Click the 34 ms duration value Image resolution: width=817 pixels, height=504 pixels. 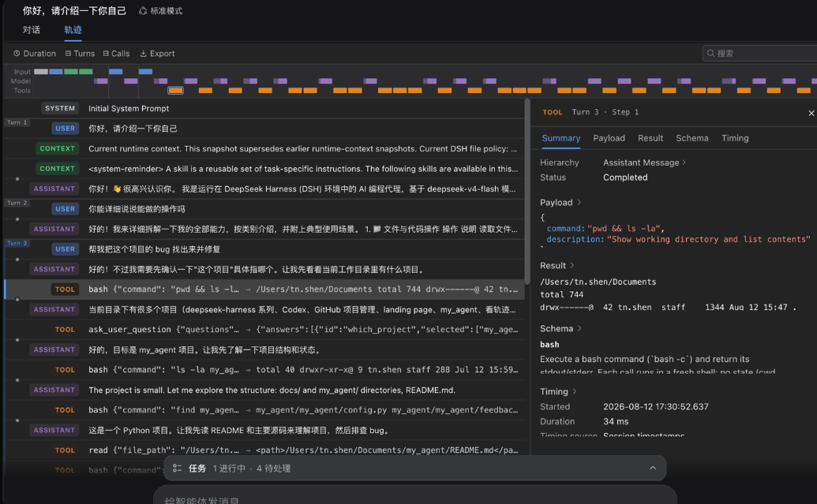tap(616, 421)
